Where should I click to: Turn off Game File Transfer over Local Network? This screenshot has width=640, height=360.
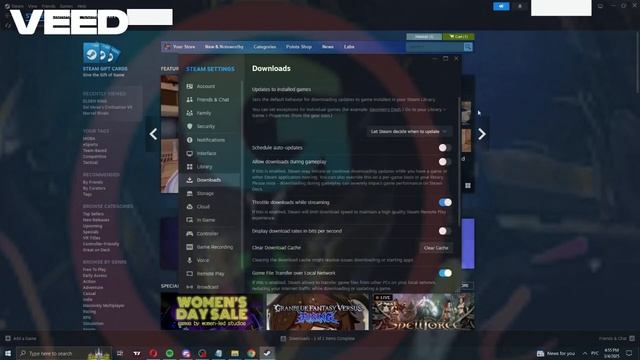click(445, 273)
